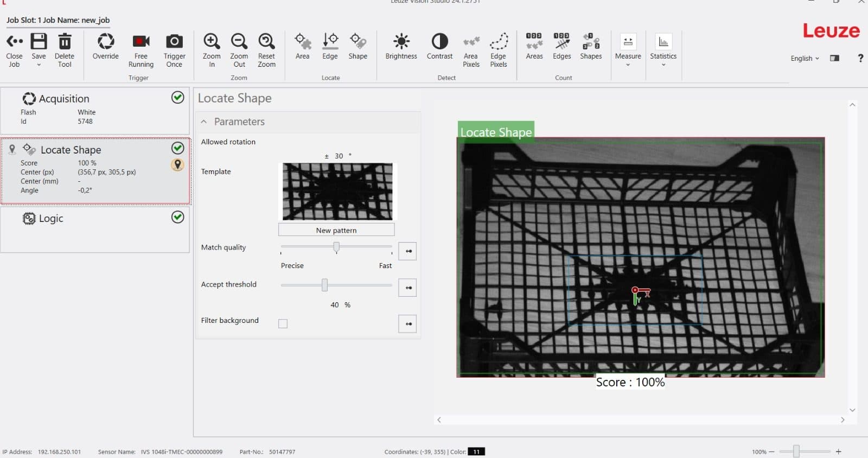Image resolution: width=868 pixels, height=458 pixels.
Task: Add a Locate Edge tool
Action: click(x=330, y=41)
